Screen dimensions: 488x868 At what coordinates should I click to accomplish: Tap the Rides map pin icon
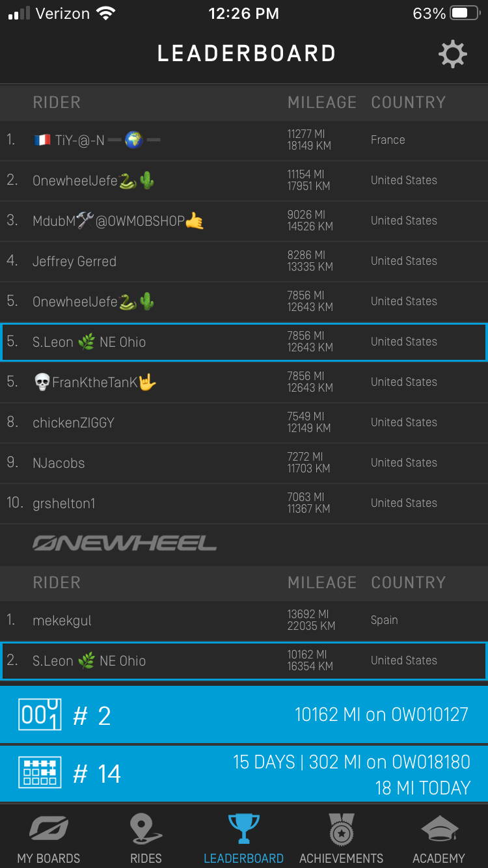[x=146, y=829]
